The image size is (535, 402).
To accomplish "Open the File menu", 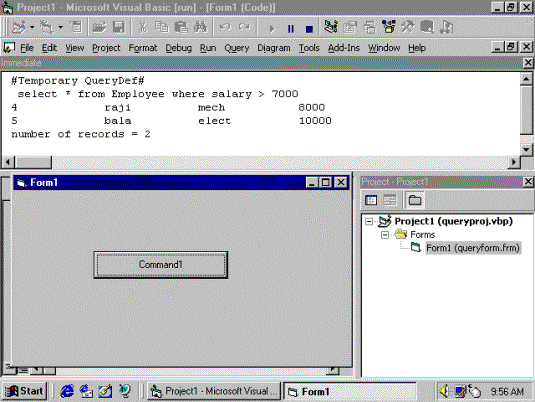I will coord(27,48).
